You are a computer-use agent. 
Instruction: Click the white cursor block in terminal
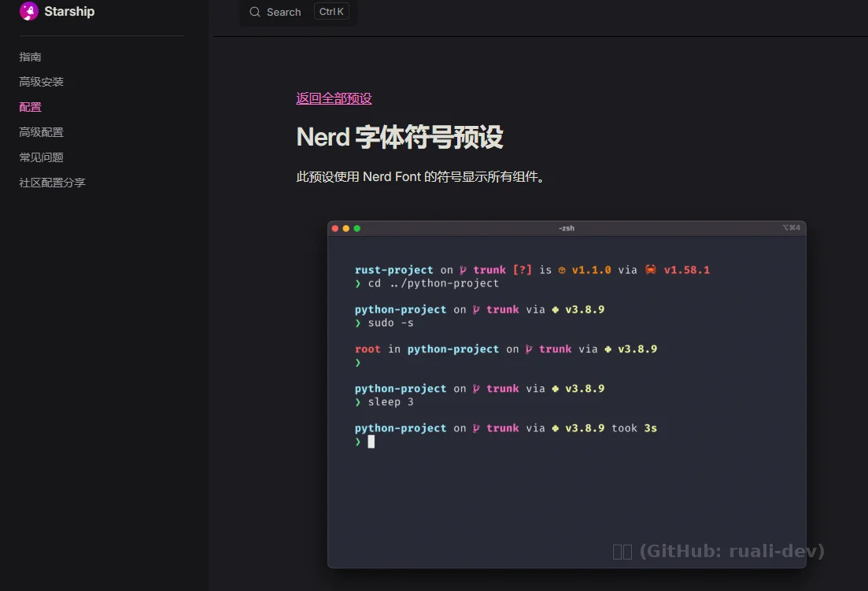(371, 441)
